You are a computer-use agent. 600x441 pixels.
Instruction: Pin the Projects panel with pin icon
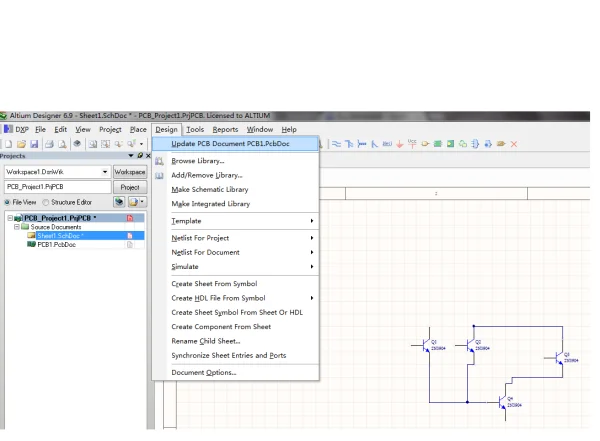140,155
